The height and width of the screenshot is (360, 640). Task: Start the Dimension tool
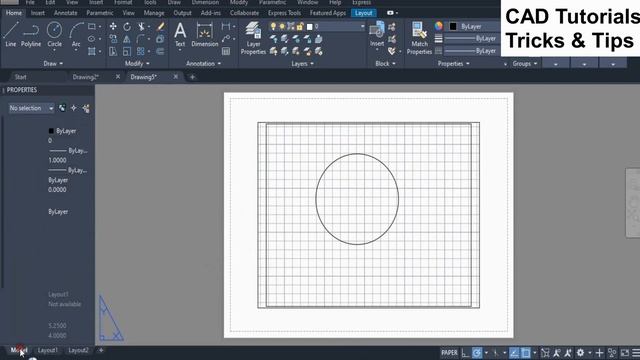(204, 35)
